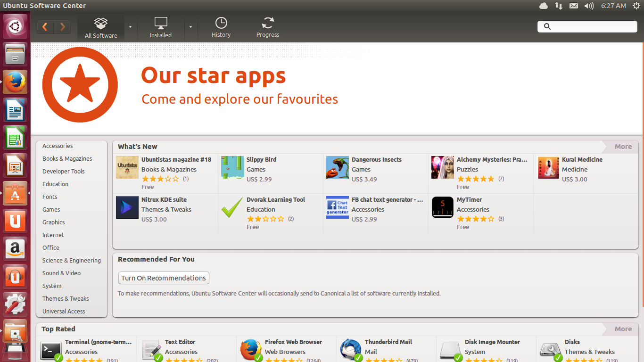Browse the Sound & Video category
The image size is (644, 362).
(x=61, y=273)
